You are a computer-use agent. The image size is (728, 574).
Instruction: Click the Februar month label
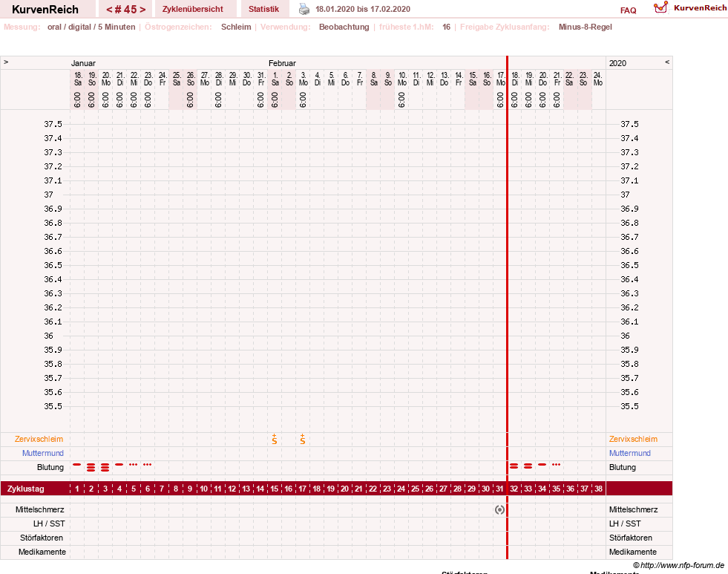282,63
